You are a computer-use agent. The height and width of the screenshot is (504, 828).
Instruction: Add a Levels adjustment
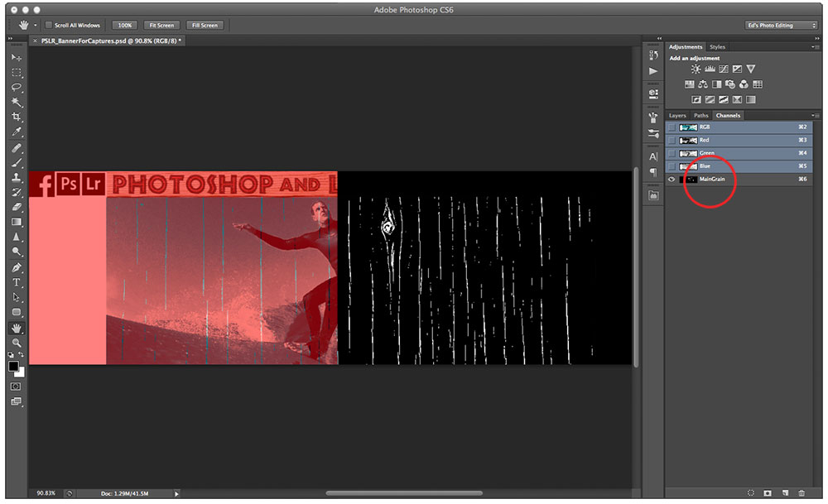[710, 70]
